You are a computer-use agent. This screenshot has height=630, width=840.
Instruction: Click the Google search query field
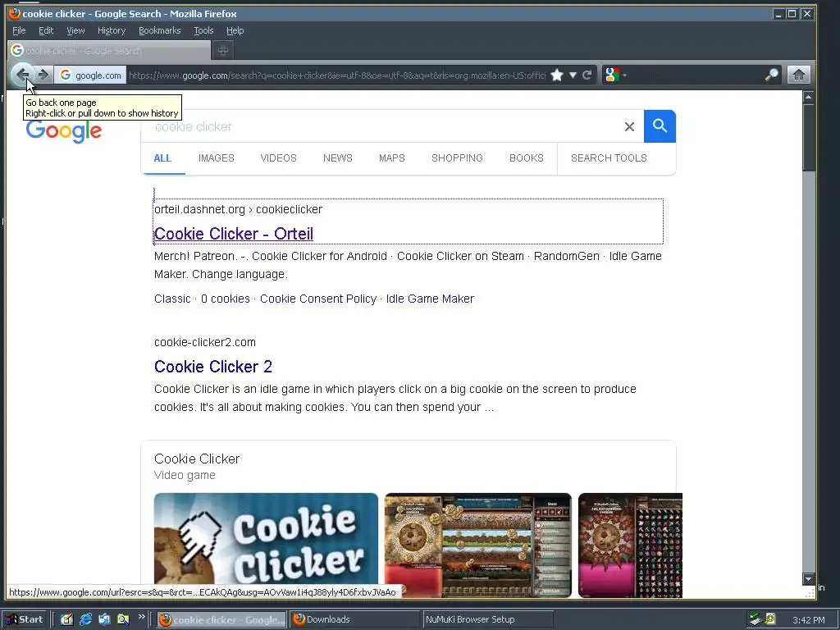(383, 126)
